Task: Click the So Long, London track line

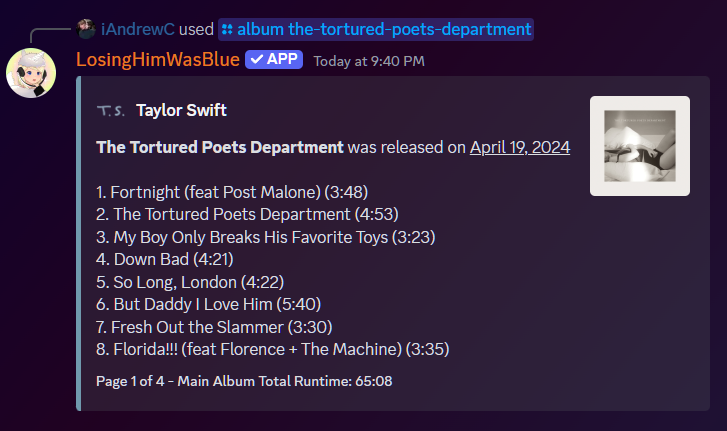Action: click(190, 282)
